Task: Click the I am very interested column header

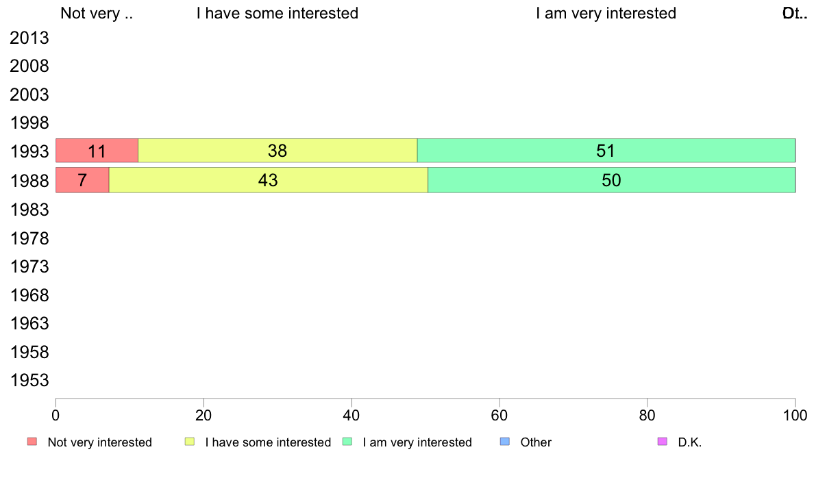Action: click(606, 14)
